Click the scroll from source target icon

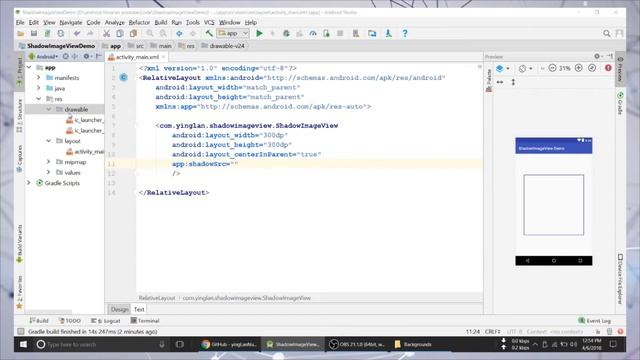(65, 56)
